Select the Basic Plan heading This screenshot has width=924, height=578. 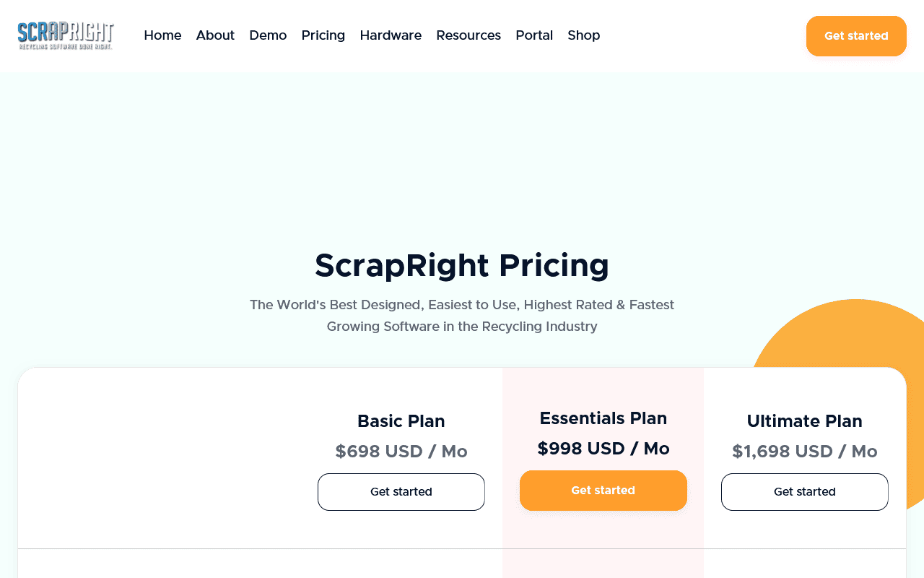[x=401, y=420]
